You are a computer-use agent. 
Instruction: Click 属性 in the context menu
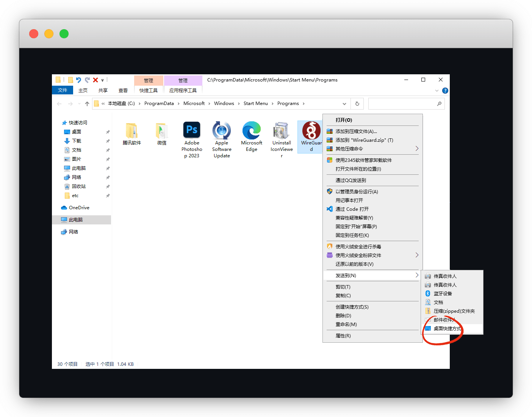coord(343,335)
